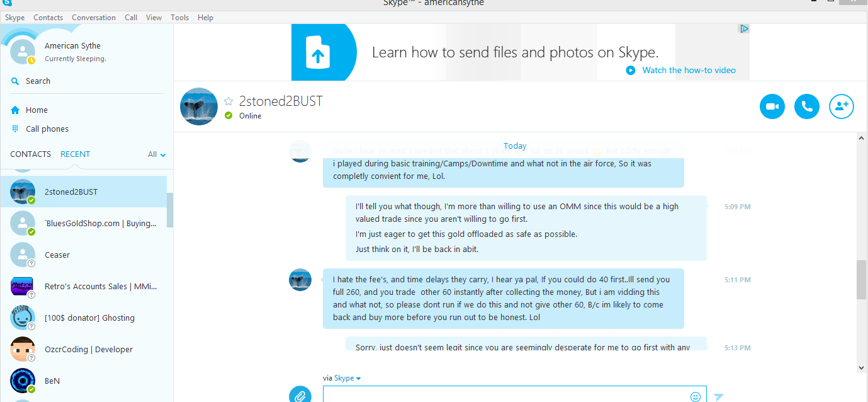Click Watch the how-to video link
868x402 pixels.
coord(689,70)
